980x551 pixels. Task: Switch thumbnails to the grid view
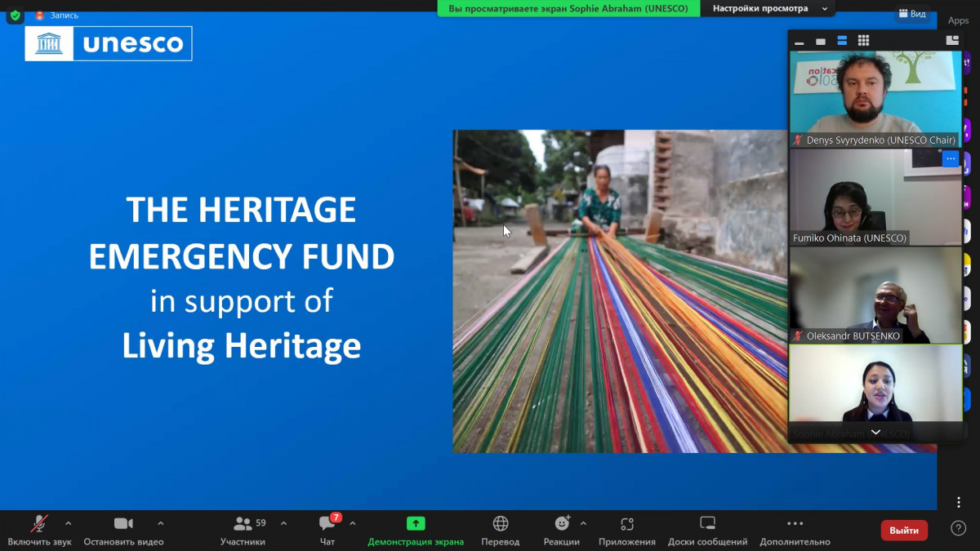[863, 41]
